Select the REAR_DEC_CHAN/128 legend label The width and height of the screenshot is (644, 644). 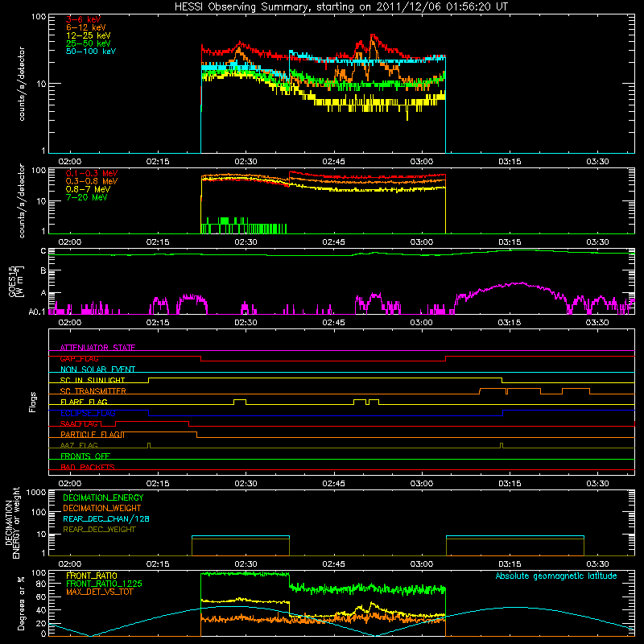pos(106,518)
